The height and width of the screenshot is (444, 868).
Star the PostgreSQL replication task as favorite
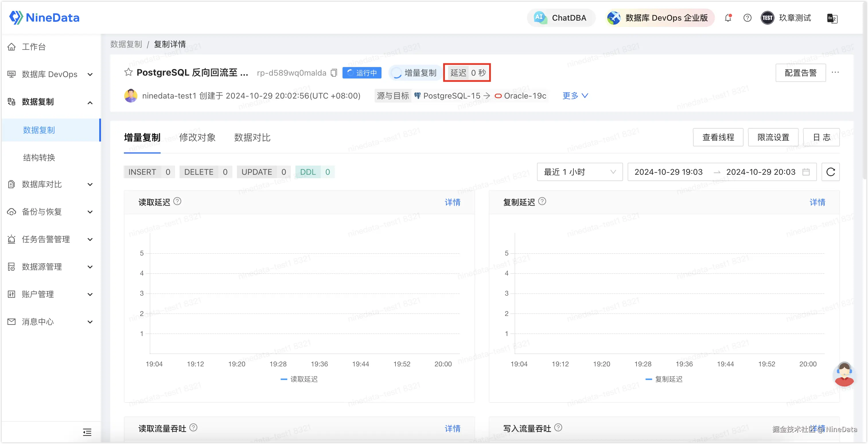click(x=129, y=72)
